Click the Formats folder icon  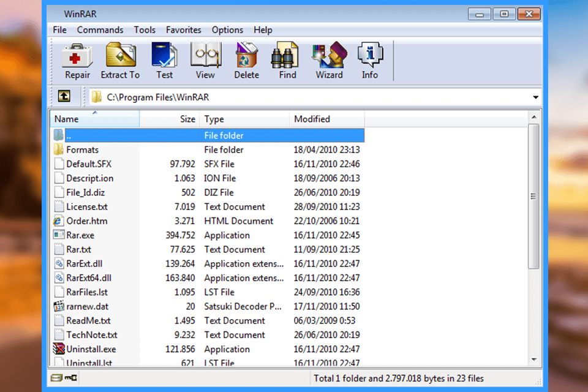click(59, 149)
